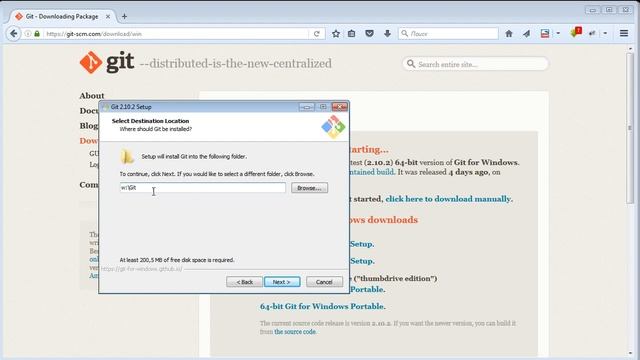This screenshot has width=640, height=360.
Task: Minimize the Firefox window
Action: 592,10
